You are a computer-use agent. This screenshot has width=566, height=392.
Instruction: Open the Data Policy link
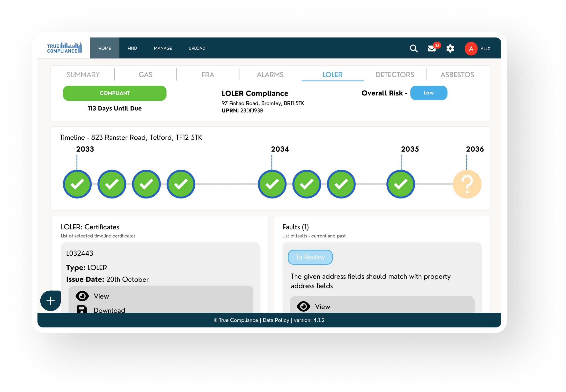tap(276, 320)
